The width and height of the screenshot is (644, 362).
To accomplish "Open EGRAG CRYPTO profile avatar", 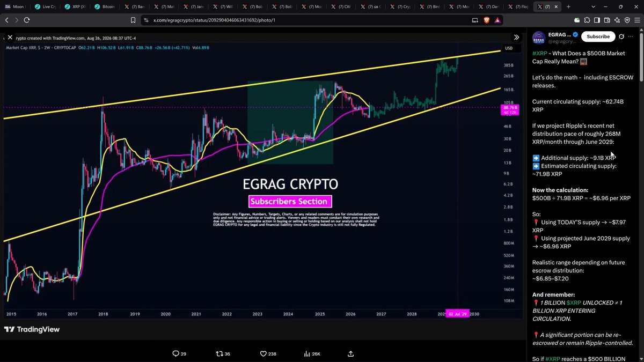I will click(539, 37).
